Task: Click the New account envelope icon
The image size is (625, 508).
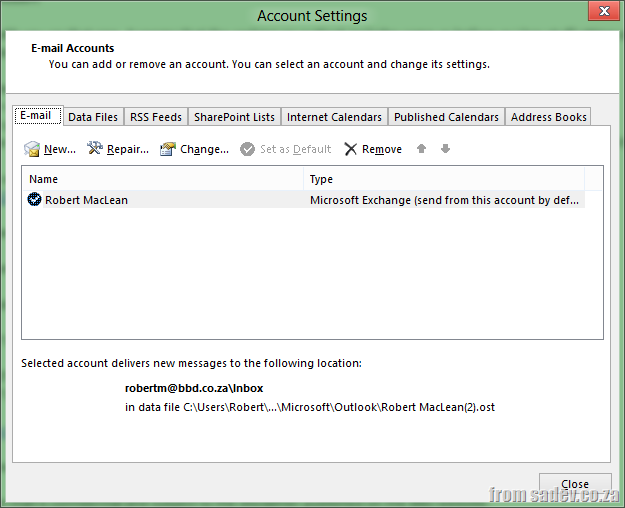Action: tap(32, 149)
